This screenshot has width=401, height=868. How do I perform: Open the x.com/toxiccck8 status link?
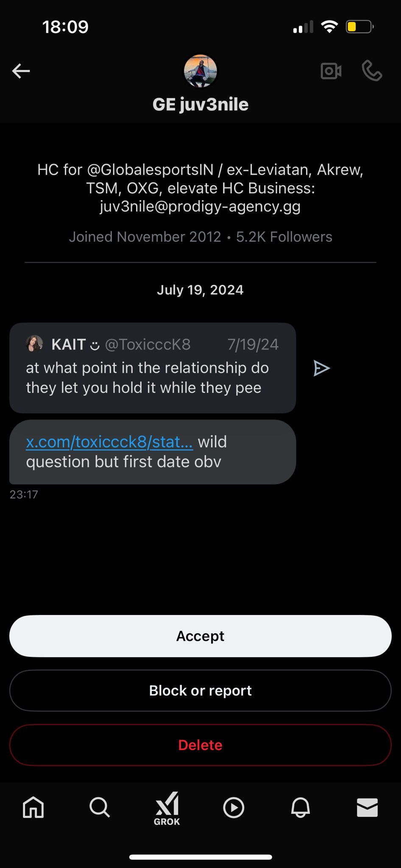109,442
